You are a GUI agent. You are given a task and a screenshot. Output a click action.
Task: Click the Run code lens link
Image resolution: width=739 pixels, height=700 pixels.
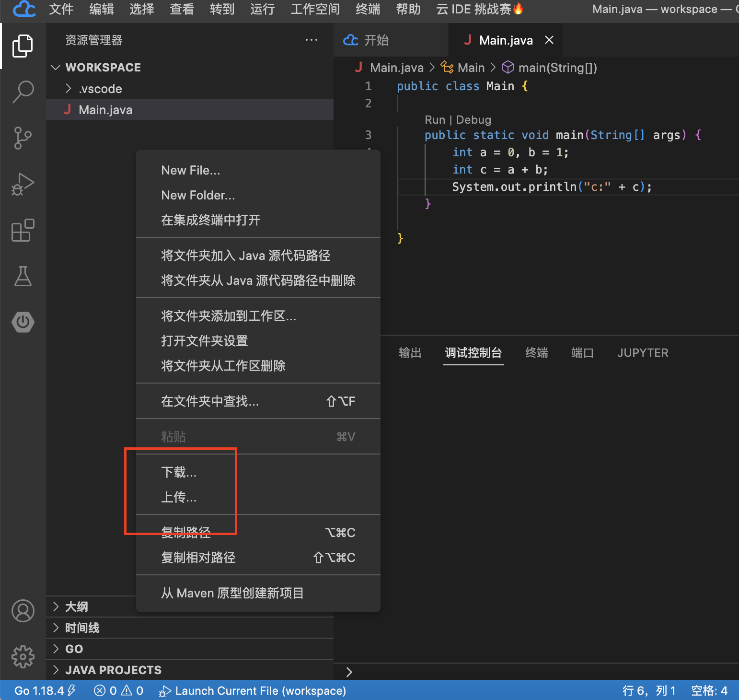(435, 120)
